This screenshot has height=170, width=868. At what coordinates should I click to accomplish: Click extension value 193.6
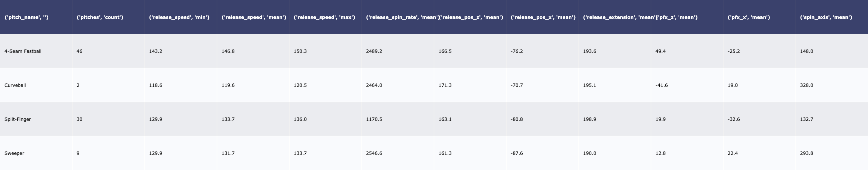click(589, 51)
